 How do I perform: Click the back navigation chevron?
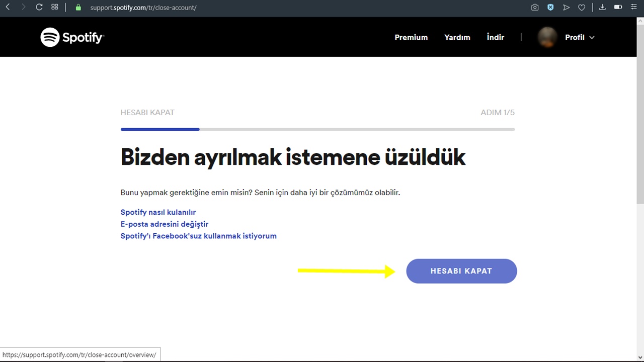coord(8,7)
